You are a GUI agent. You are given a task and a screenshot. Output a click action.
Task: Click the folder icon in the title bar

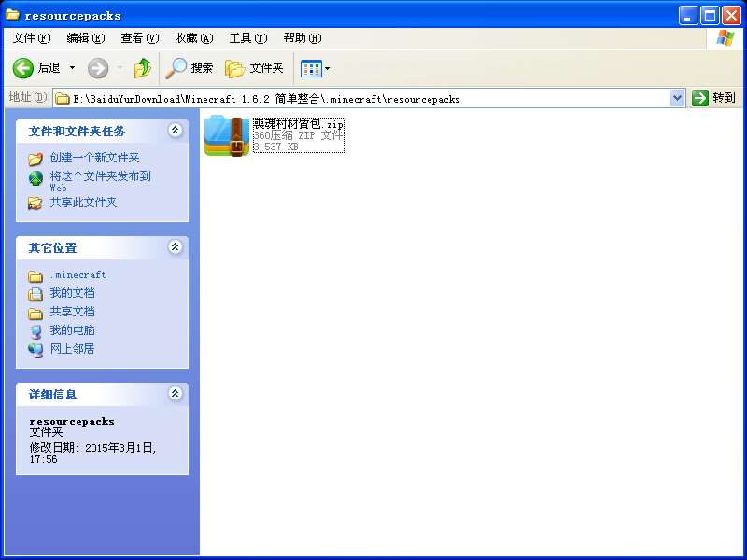pyautogui.click(x=12, y=15)
